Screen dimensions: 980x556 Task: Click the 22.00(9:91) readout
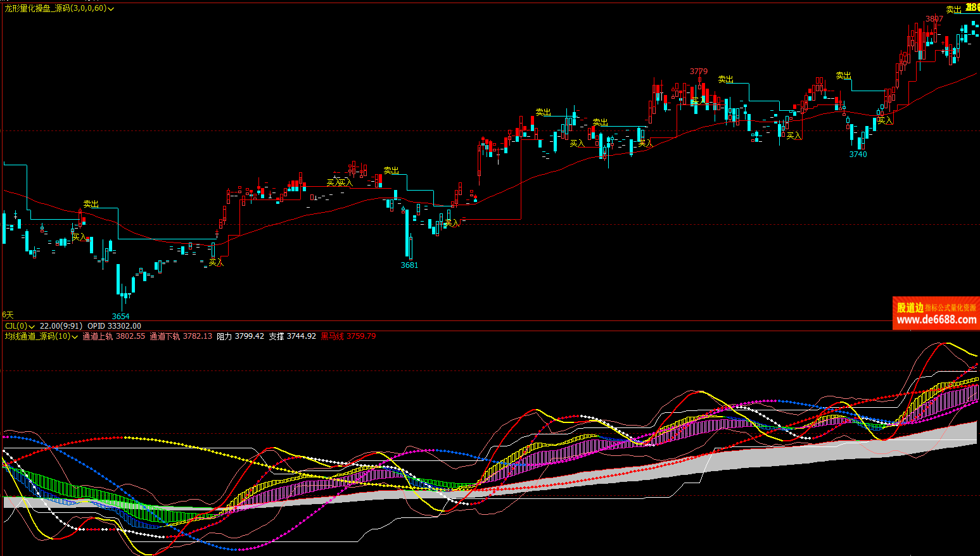click(x=61, y=326)
